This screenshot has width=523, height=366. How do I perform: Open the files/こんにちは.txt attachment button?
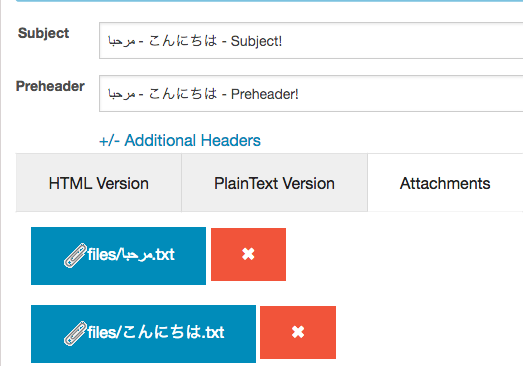[x=143, y=334]
